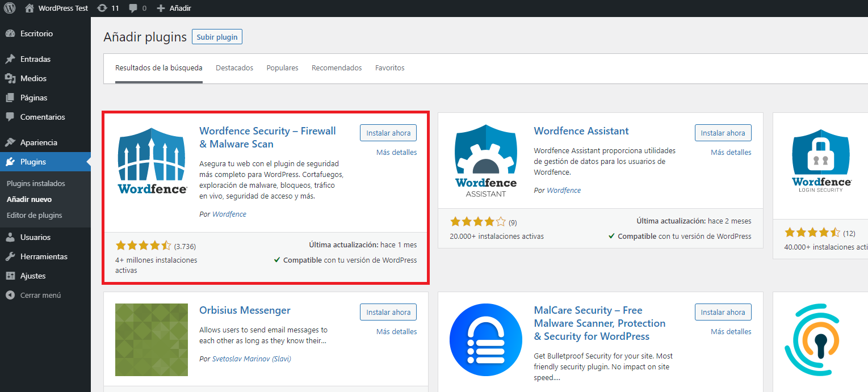The width and height of the screenshot is (868, 392).
Task: Collapse the menu with Cerrar menú arrow icon
Action: coord(10,295)
